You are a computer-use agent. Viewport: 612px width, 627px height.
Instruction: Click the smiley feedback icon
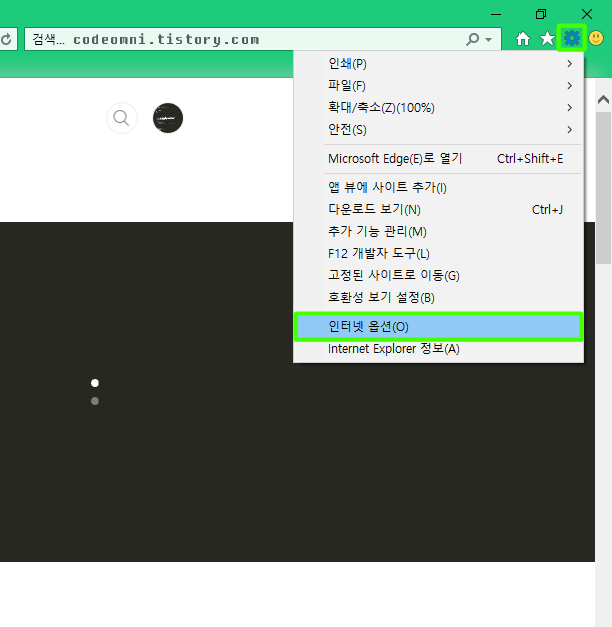596,38
